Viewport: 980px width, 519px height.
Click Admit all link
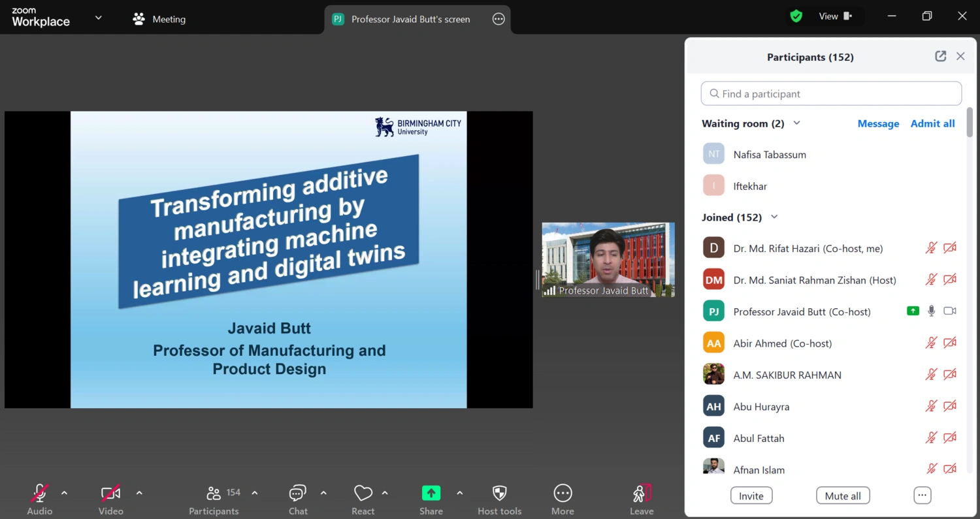[x=932, y=123]
